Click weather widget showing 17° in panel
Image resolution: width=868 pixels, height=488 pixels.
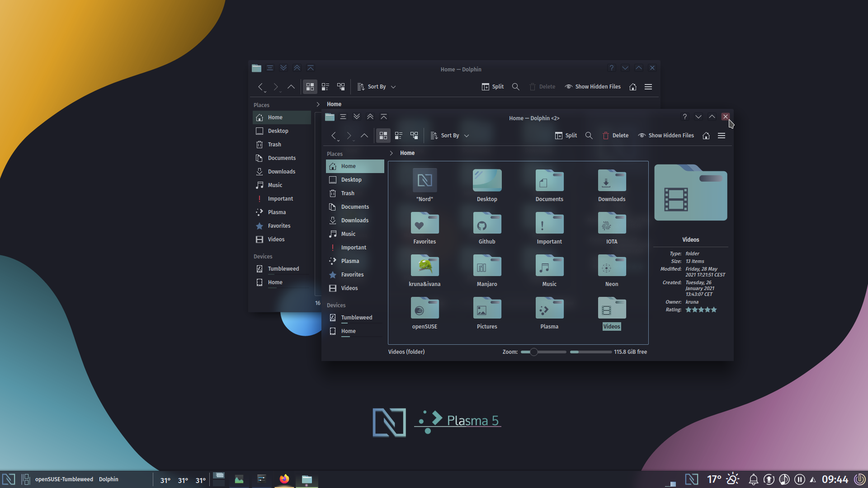click(723, 479)
